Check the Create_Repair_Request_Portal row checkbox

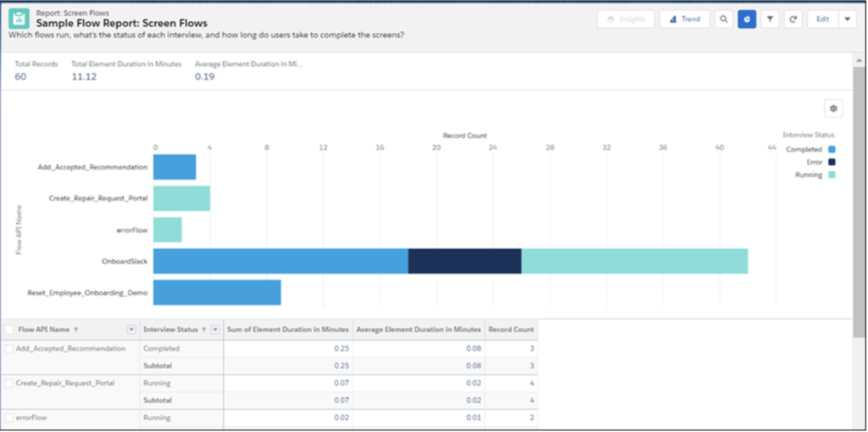[x=9, y=384]
